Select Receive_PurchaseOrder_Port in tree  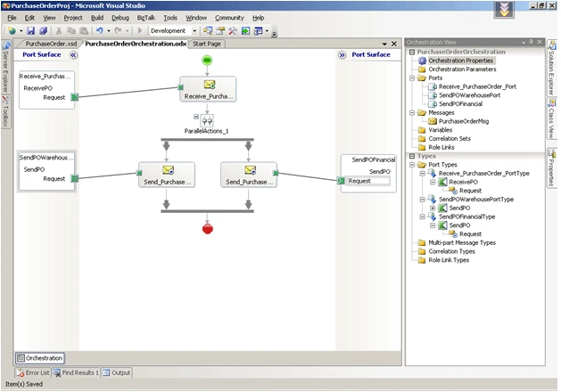coord(477,86)
